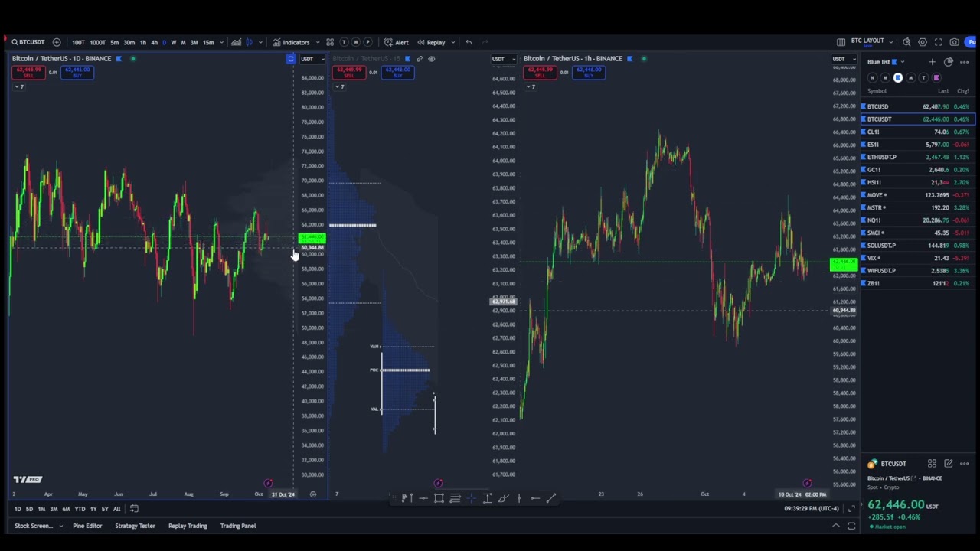Select the 100T tick interval
980x551 pixels.
coord(78,42)
